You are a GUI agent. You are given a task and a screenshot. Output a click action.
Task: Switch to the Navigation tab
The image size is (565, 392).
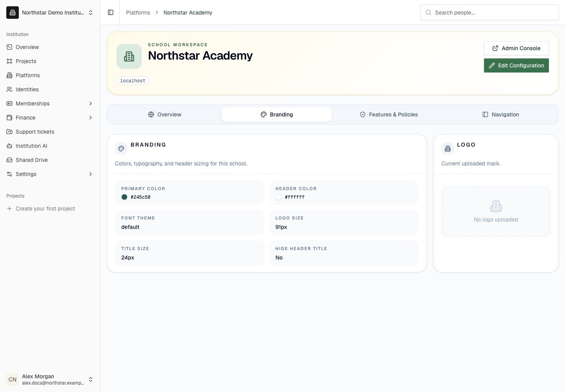click(x=501, y=114)
